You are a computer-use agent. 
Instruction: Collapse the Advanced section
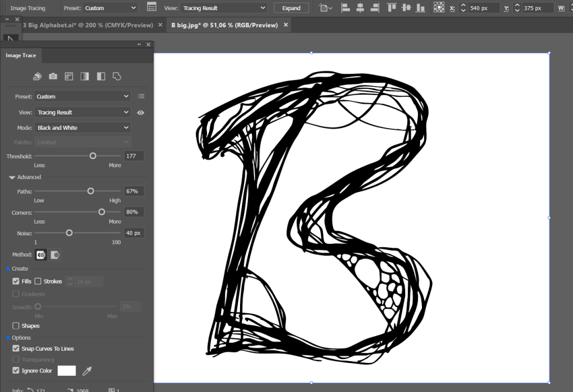pos(12,177)
